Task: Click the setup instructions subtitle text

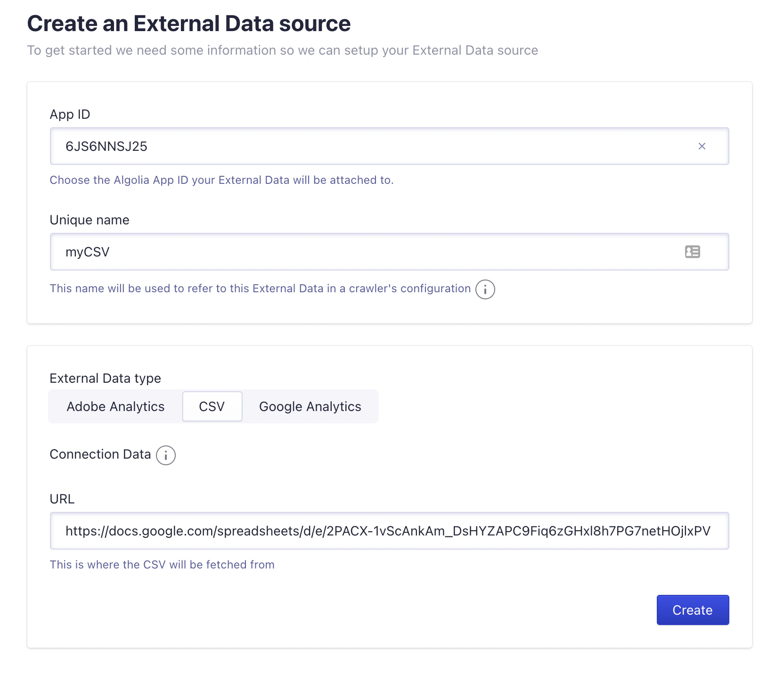Action: point(283,50)
